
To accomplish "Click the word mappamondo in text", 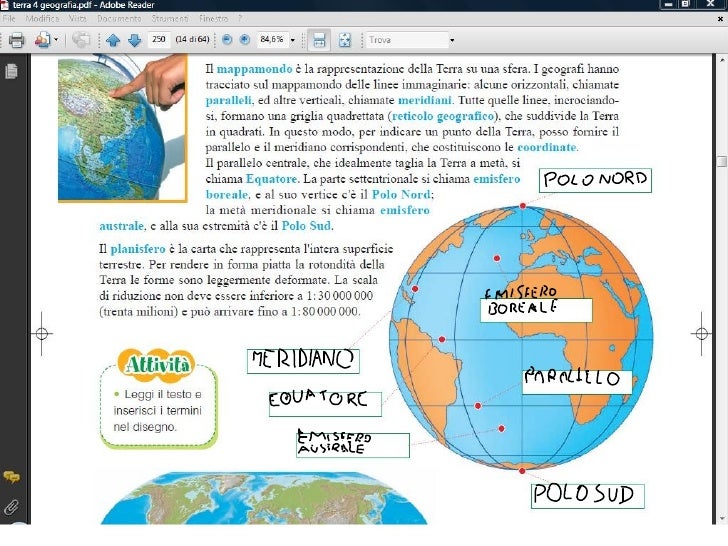I will pos(254,69).
